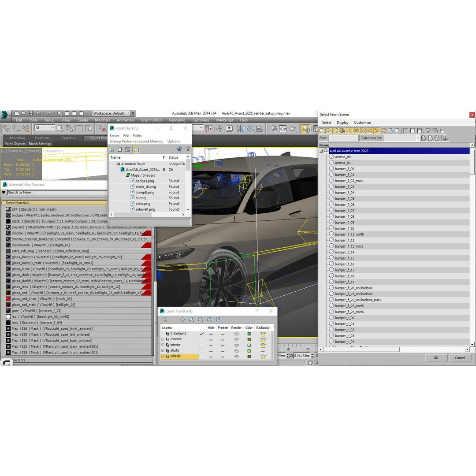Click the Save File icon in the quick access toolbar

(x=31, y=113)
